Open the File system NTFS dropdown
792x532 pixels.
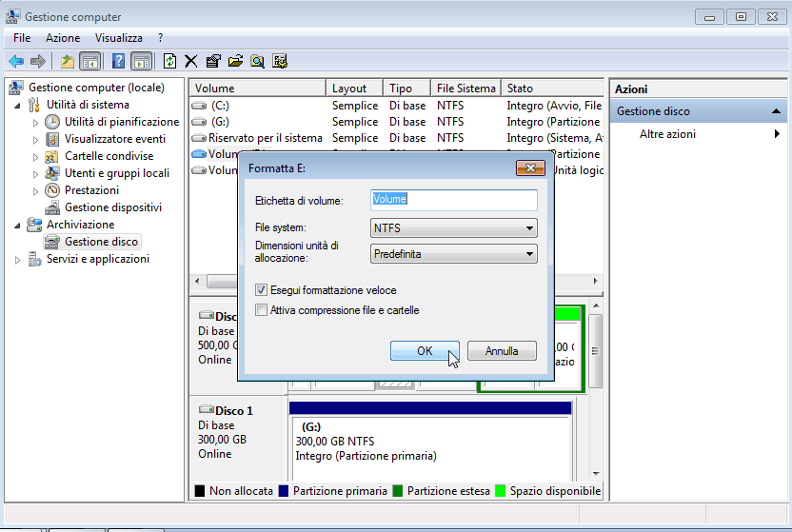[x=453, y=228]
